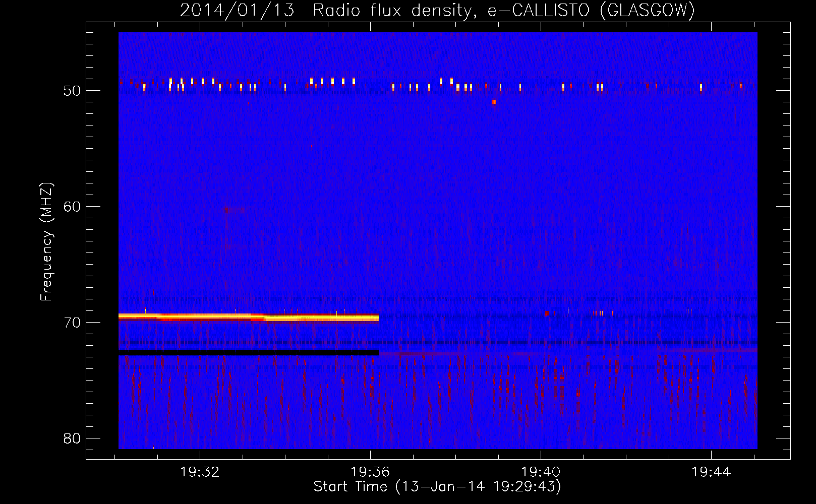Image resolution: width=816 pixels, height=504 pixels.
Task: Click the 'Start Time (13-Jan-14 19:29:43)' axis label
Action: pos(437,487)
